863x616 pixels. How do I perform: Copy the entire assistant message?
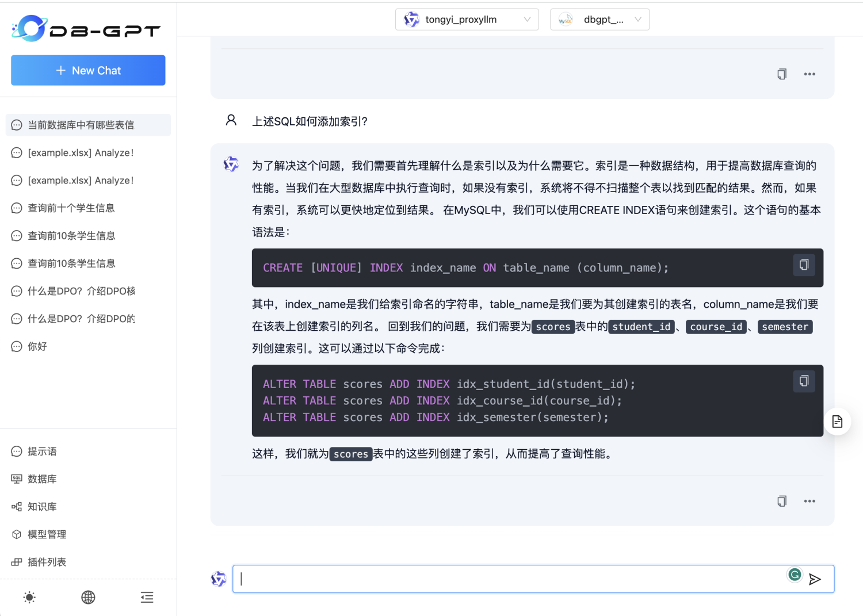click(781, 501)
